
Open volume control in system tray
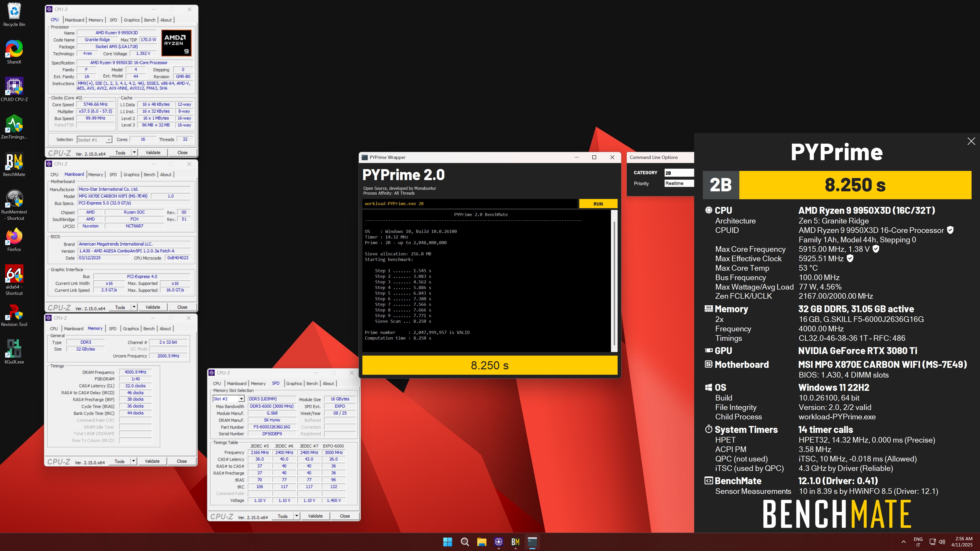pos(942,542)
